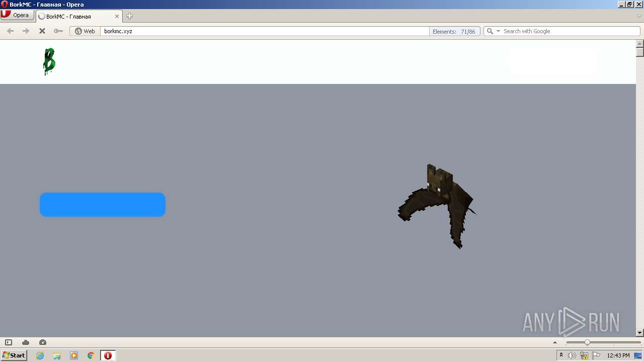Toggle Opera Turbo speedometer icon
Image resolution: width=644 pixels, height=362 pixels.
click(x=43, y=342)
